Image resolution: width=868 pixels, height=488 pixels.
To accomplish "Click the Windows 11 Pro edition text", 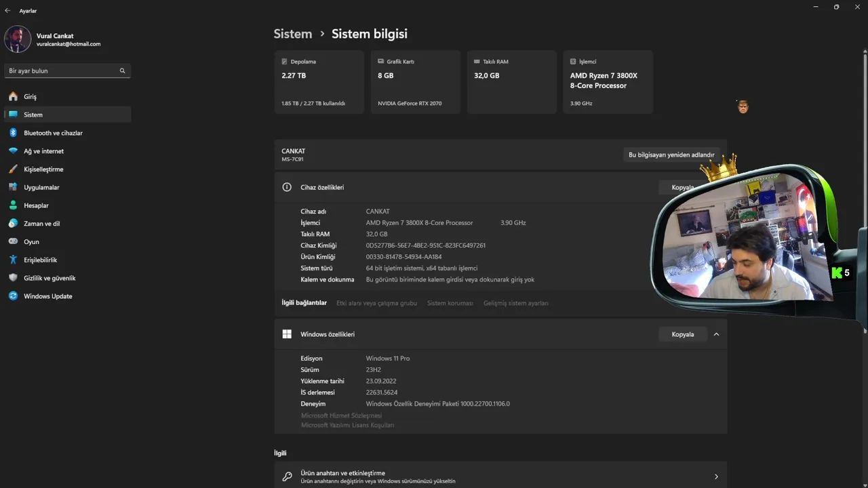I will click(388, 359).
